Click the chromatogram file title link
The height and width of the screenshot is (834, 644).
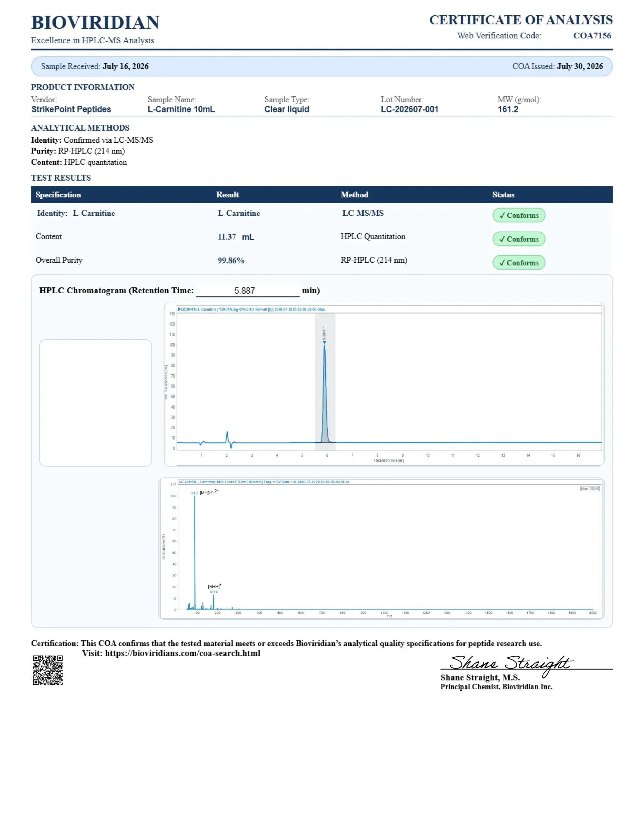coord(252,309)
